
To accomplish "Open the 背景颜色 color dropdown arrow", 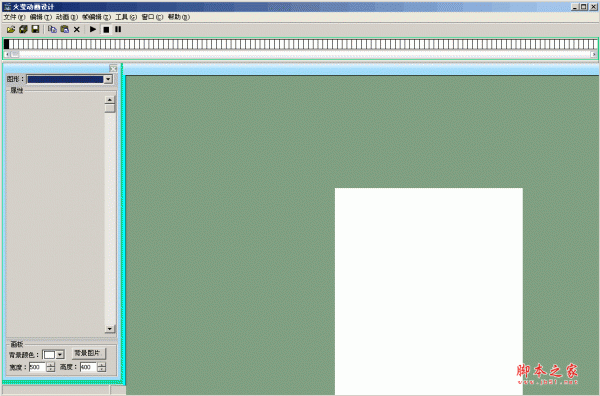I will (60, 355).
